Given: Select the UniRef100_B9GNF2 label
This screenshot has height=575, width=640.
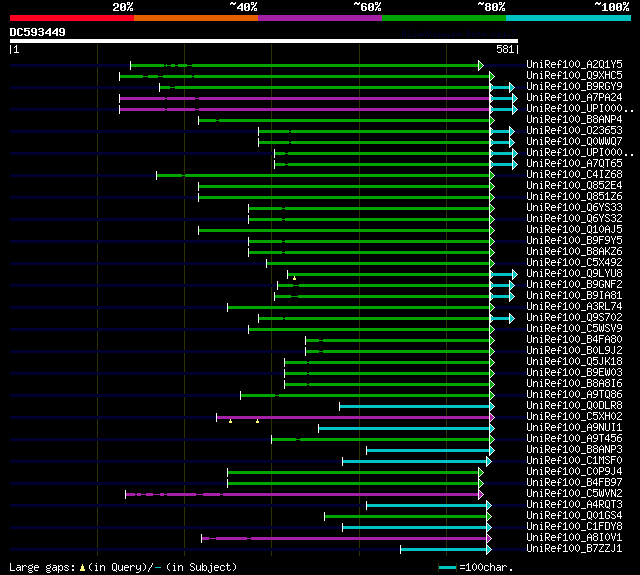Looking at the screenshot, I should (x=574, y=285).
